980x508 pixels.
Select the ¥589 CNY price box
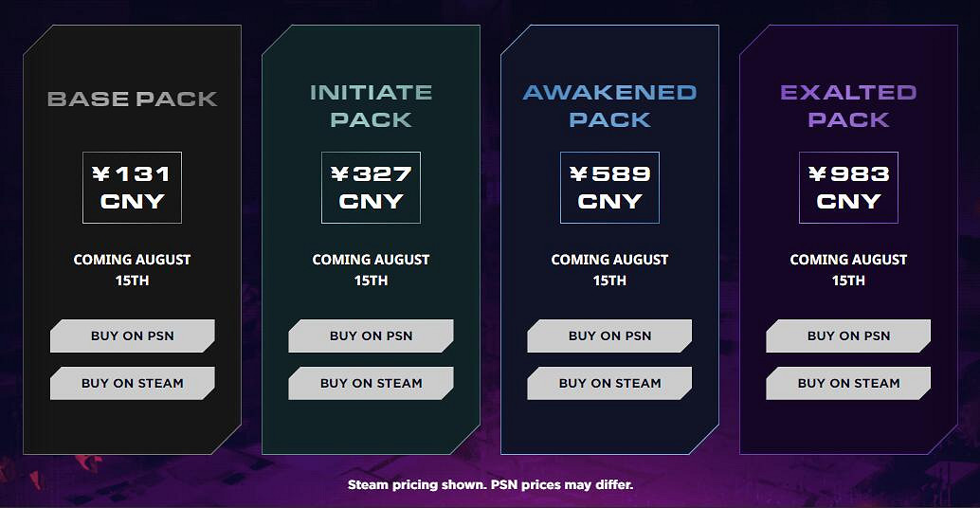[610, 188]
